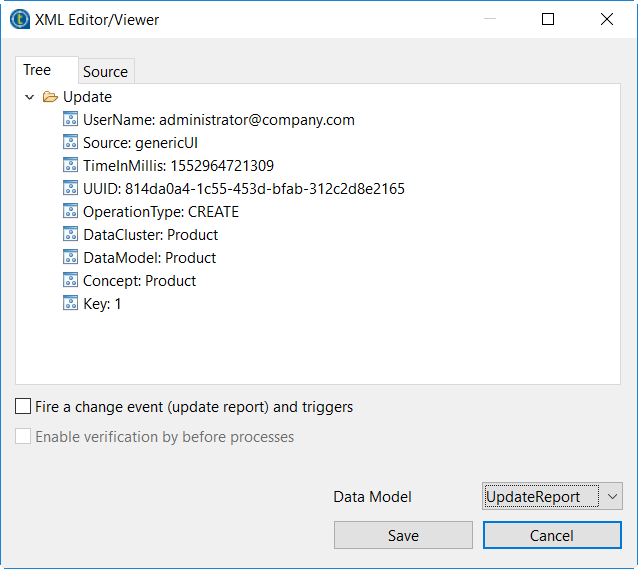
Task: Click the DataCluster element icon
Action: (71, 235)
